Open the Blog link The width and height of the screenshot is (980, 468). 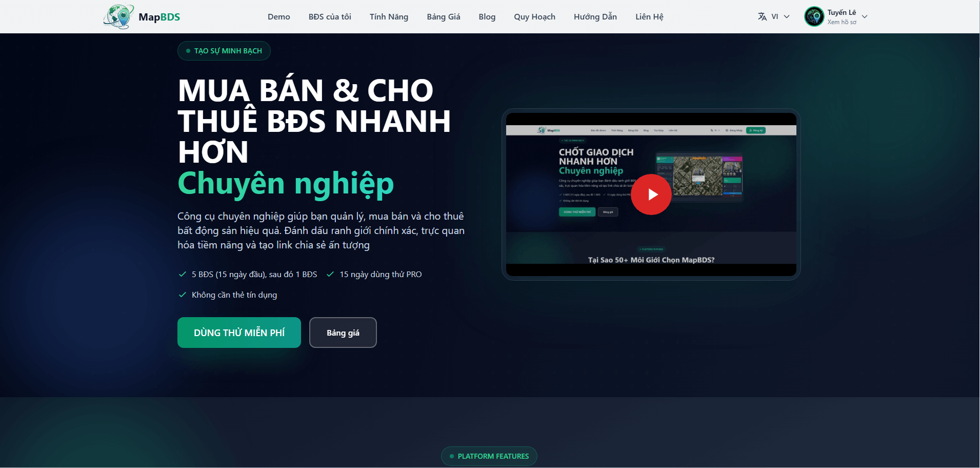(487, 16)
